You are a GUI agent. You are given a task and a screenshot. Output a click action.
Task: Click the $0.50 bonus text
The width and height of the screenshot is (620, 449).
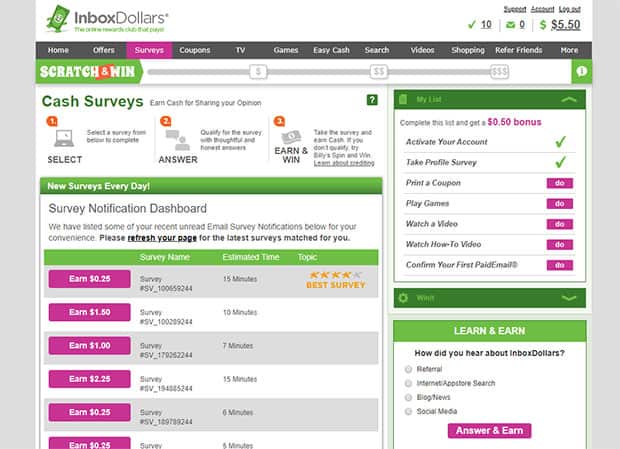[x=514, y=122]
